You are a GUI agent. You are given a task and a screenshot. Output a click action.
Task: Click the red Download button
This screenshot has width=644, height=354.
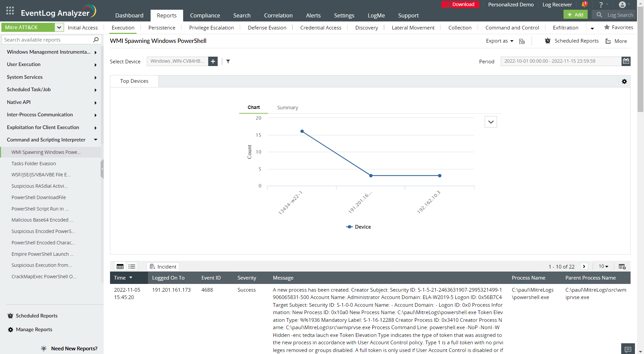[x=460, y=4]
